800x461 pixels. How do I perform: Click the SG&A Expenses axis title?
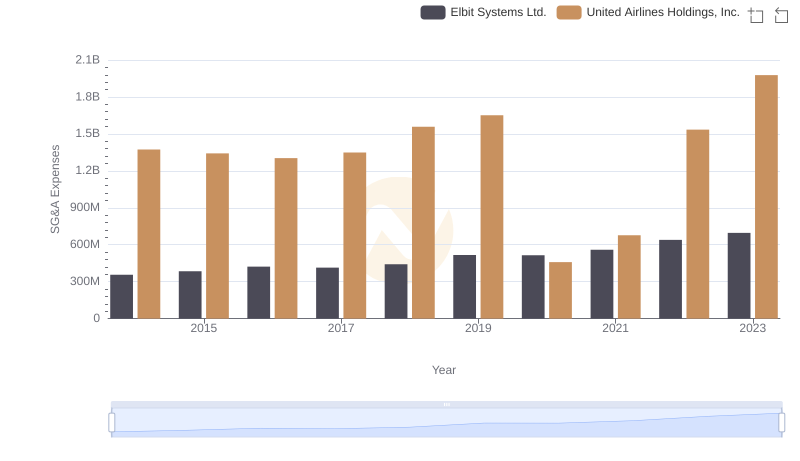(x=55, y=189)
